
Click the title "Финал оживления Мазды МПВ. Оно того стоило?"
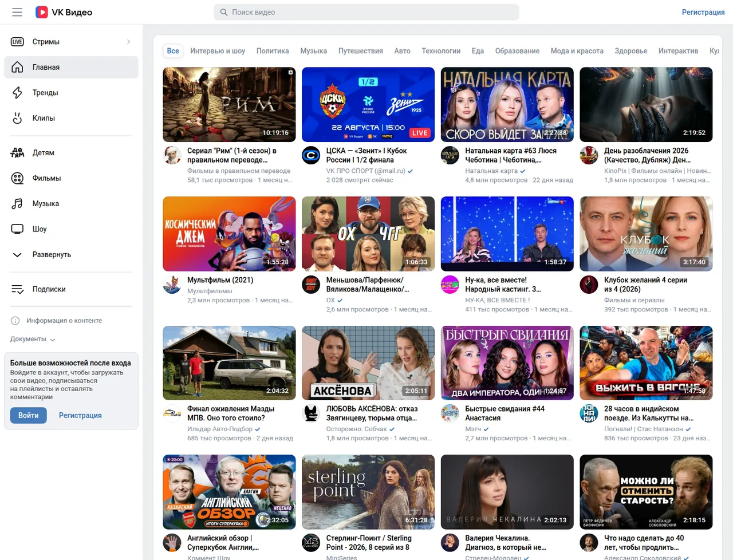231,413
